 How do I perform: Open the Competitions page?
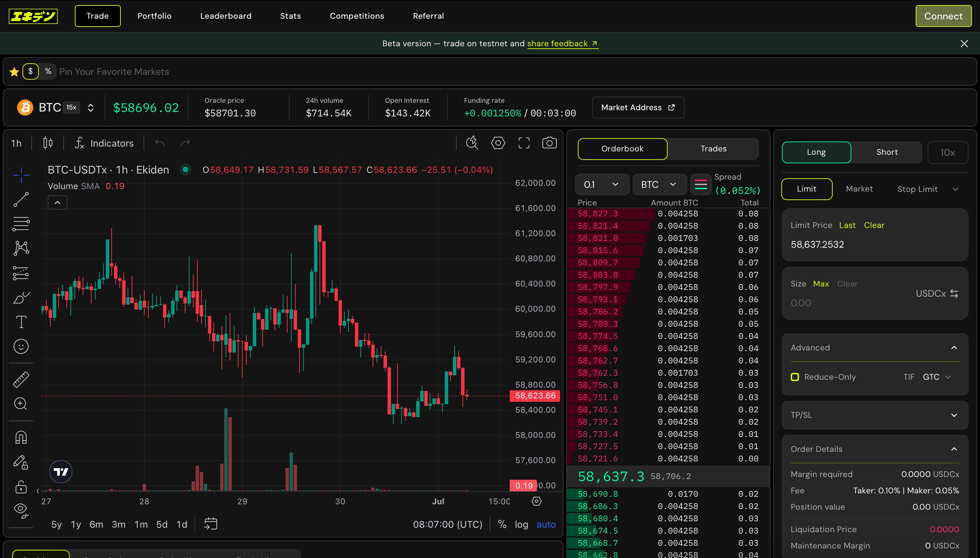(357, 16)
